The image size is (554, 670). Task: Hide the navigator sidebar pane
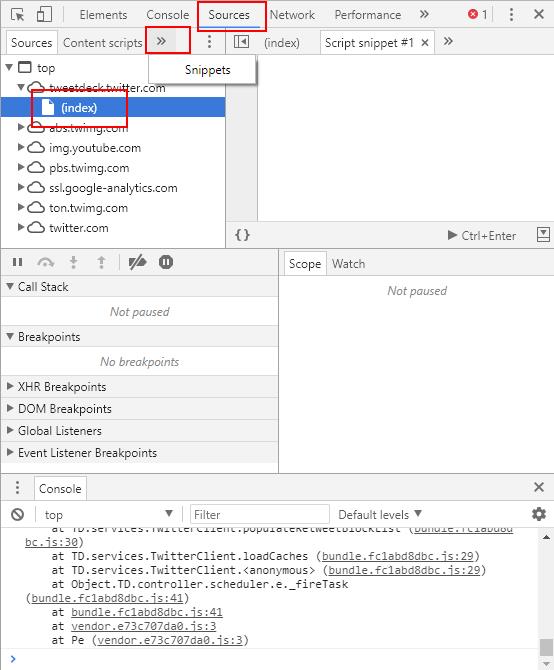point(241,42)
